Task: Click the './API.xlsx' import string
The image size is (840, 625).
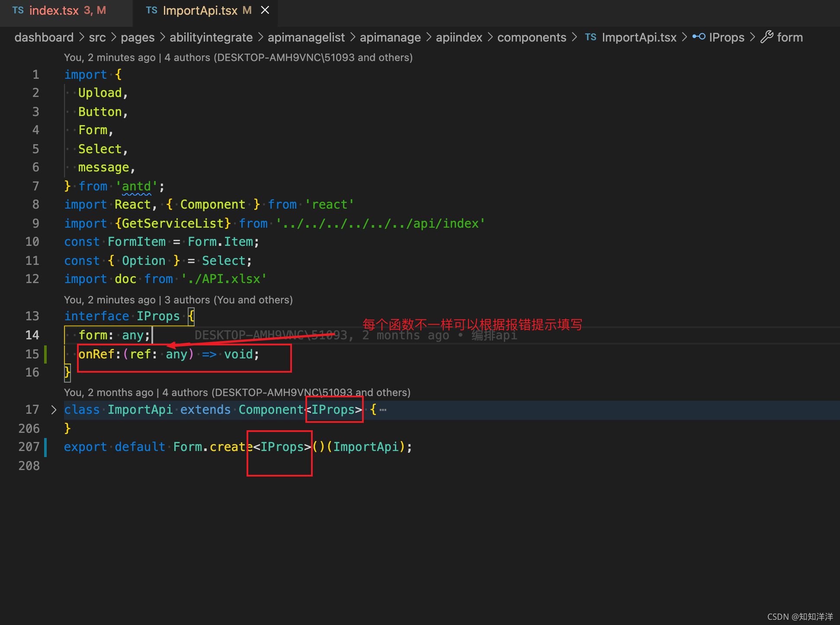Action: [224, 279]
